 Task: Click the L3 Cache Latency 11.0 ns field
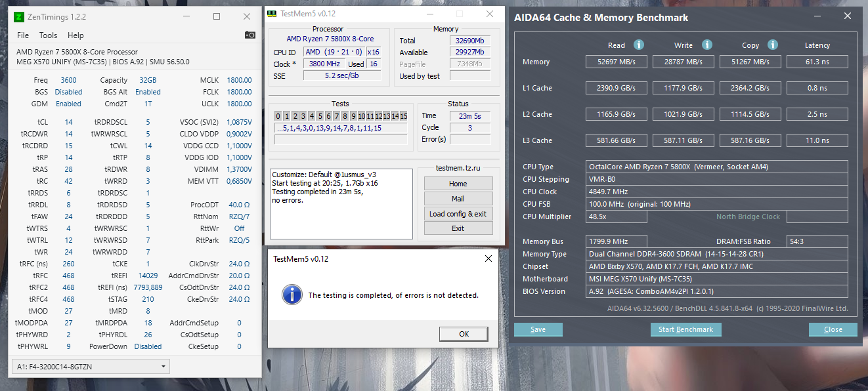click(x=817, y=140)
